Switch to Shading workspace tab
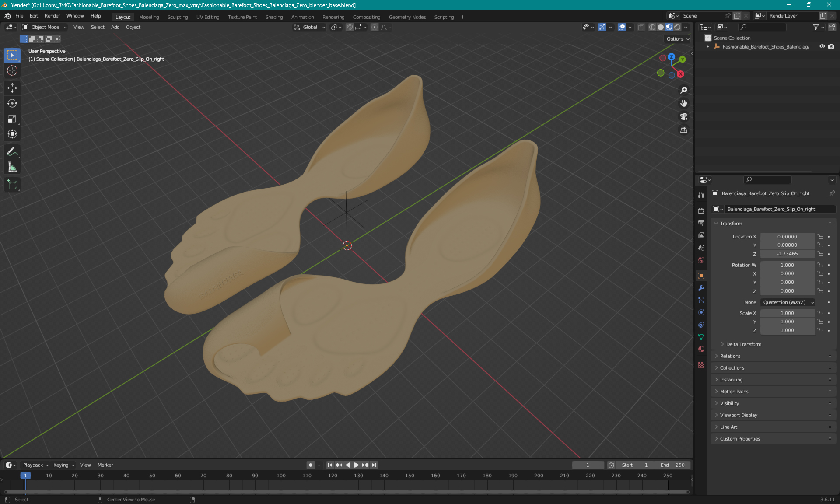 coord(274,17)
